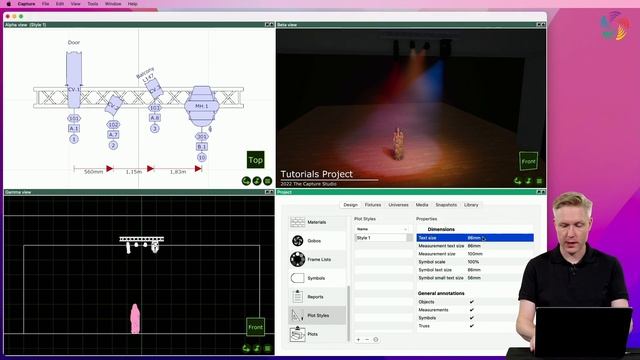Switch to the Universes tab

398,205
